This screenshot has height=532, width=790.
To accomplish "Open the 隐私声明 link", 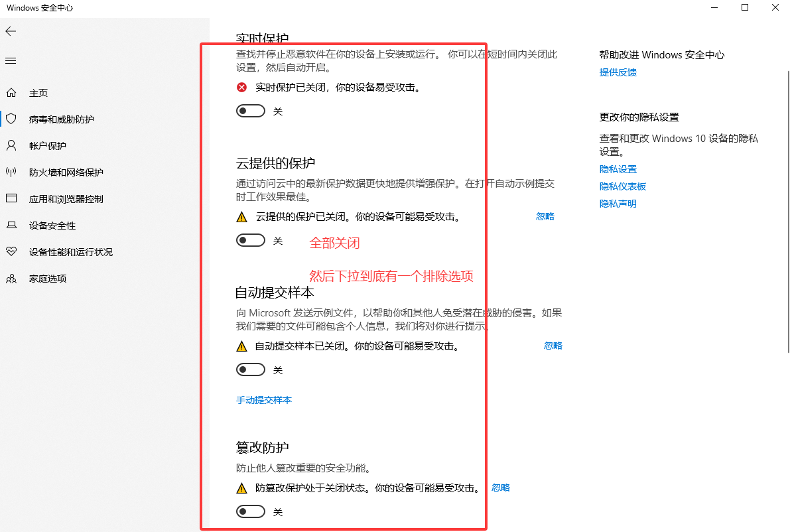I will pos(618,204).
